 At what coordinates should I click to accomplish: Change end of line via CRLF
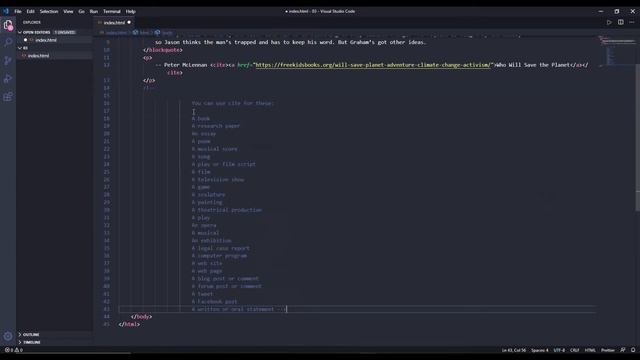click(574, 350)
